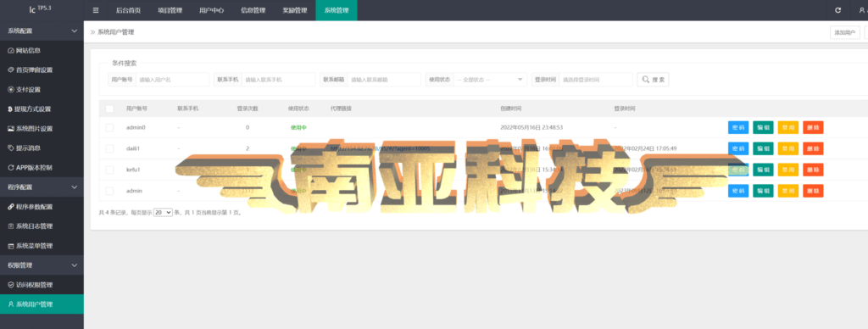The width and height of the screenshot is (868, 329).
Task: Switch to the 后台首页 tab
Action: pos(128,10)
